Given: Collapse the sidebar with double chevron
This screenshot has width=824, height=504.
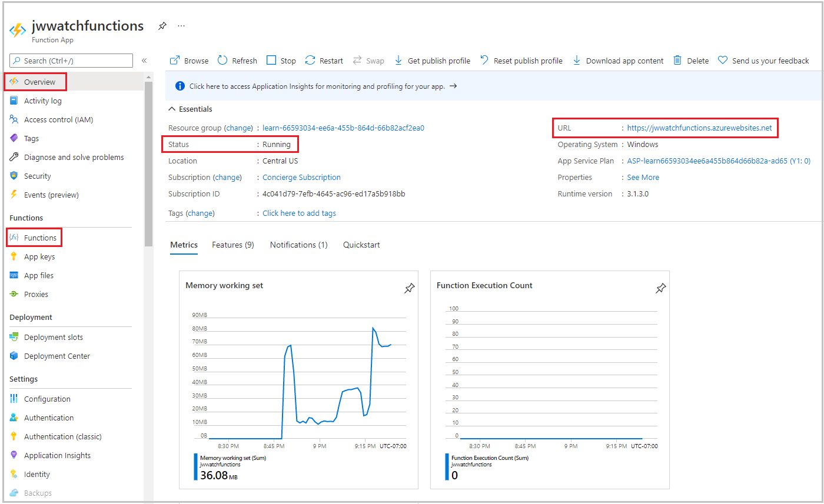Looking at the screenshot, I should (x=144, y=61).
